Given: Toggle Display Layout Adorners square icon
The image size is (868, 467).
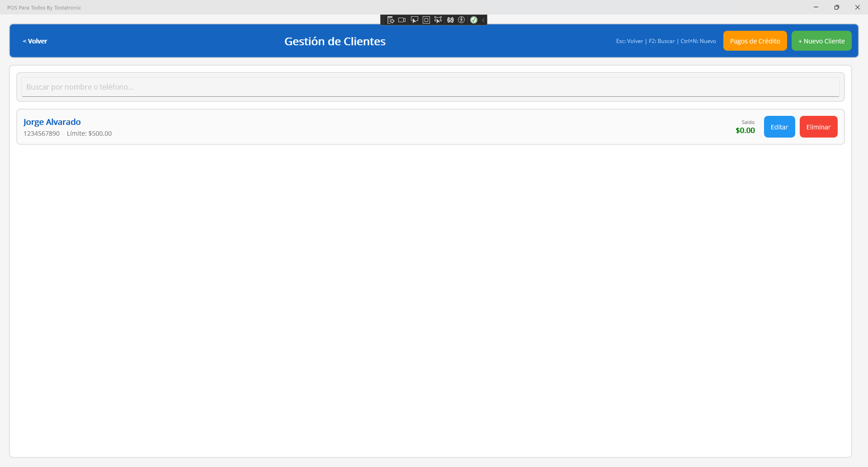Looking at the screenshot, I should 426,20.
